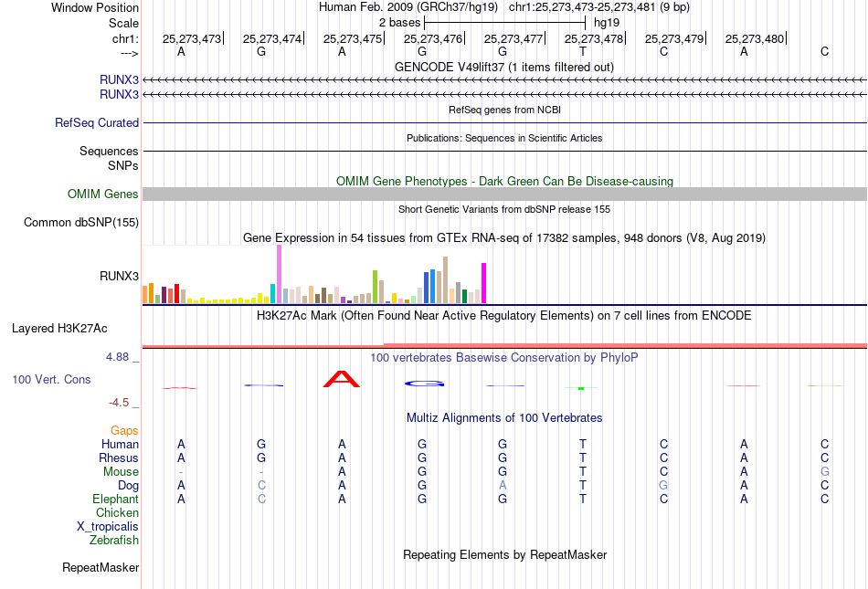Image resolution: width=868 pixels, height=589 pixels.
Task: Click the gray OMIM Genes bar
Action: [x=504, y=195]
